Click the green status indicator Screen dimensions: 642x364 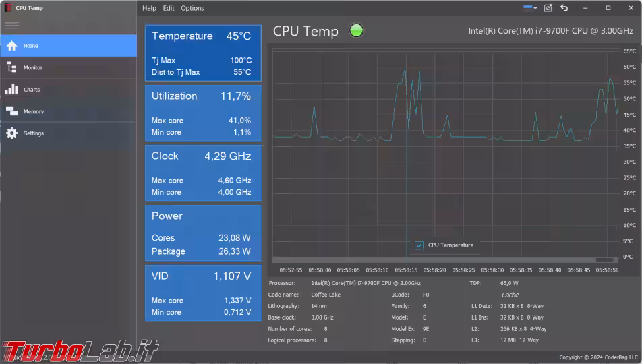click(x=356, y=30)
